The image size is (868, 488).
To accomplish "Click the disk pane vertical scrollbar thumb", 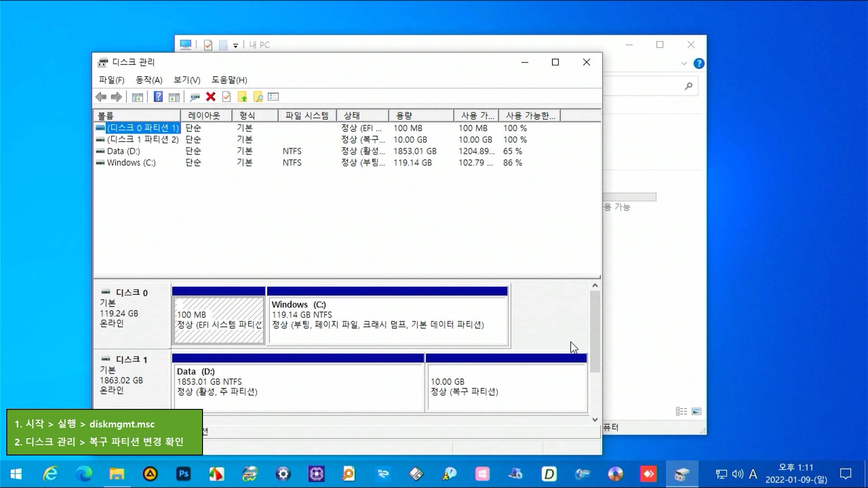I will 595,332.
